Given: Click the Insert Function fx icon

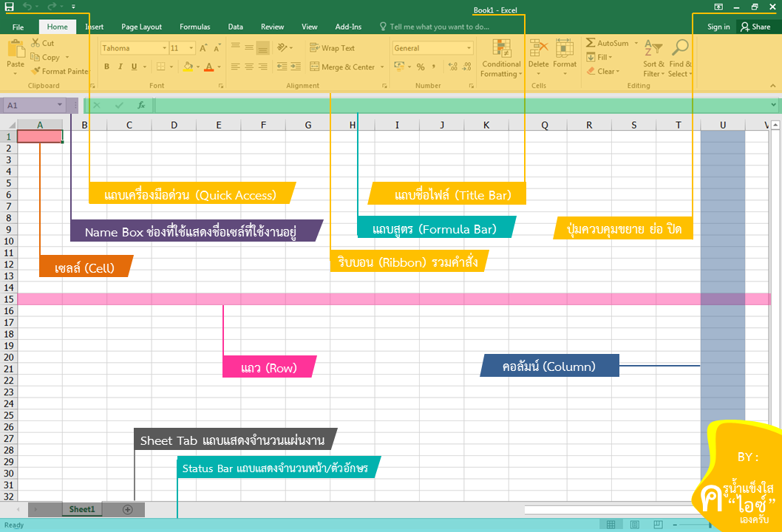Looking at the screenshot, I should [141, 106].
